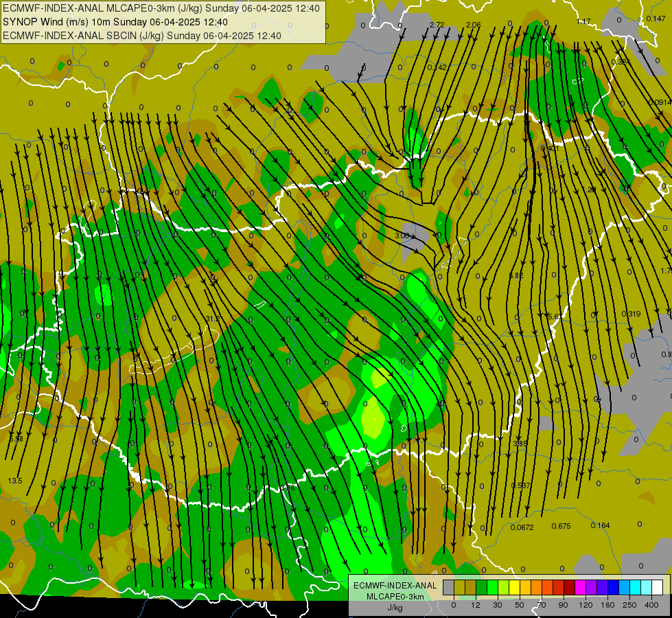Click the '1.17' value on the map
The width and height of the screenshot is (672, 618).
tap(583, 21)
